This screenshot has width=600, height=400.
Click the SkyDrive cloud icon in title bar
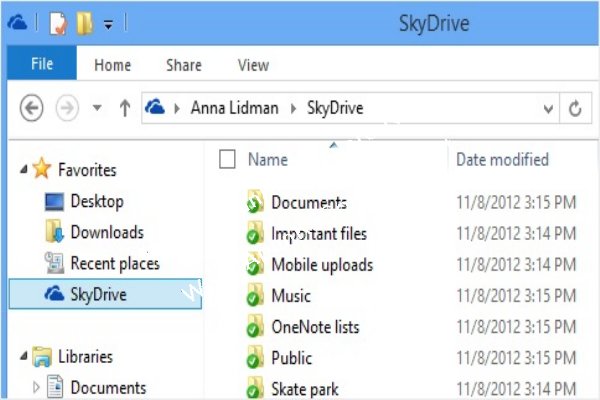tap(17, 23)
